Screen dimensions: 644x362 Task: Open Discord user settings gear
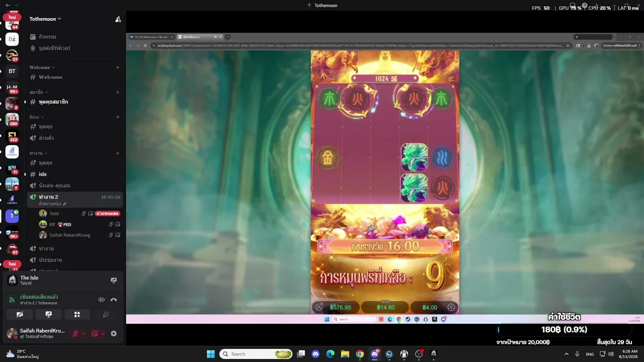(114, 333)
